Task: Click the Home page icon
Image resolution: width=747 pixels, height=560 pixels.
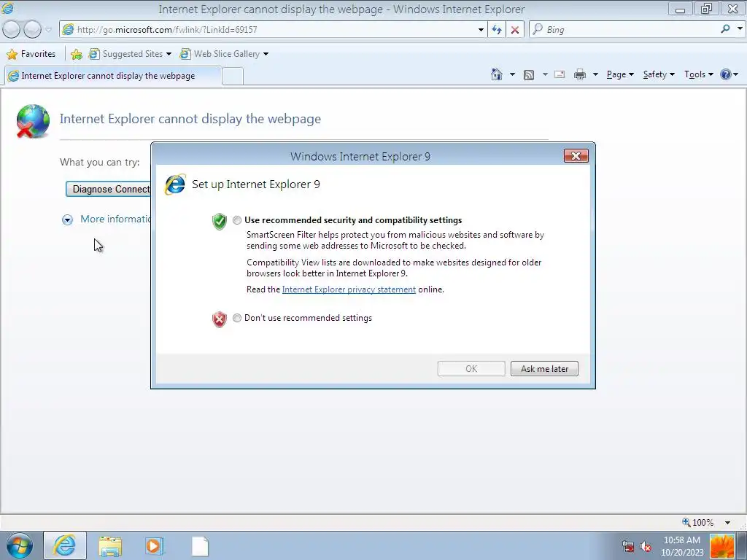Action: point(496,74)
